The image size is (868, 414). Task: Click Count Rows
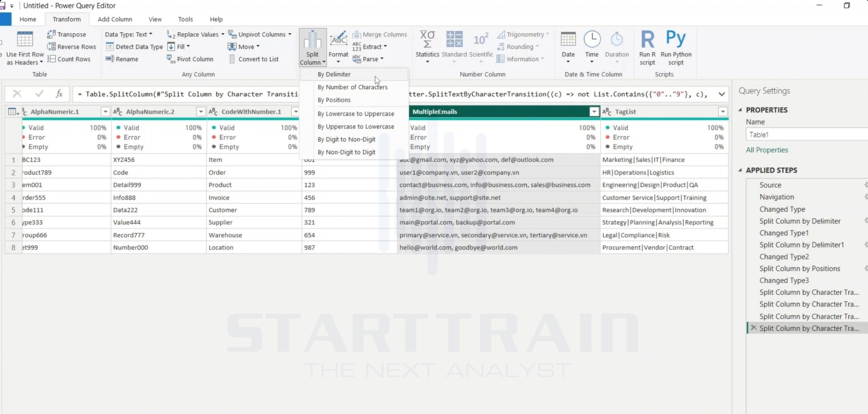point(69,59)
